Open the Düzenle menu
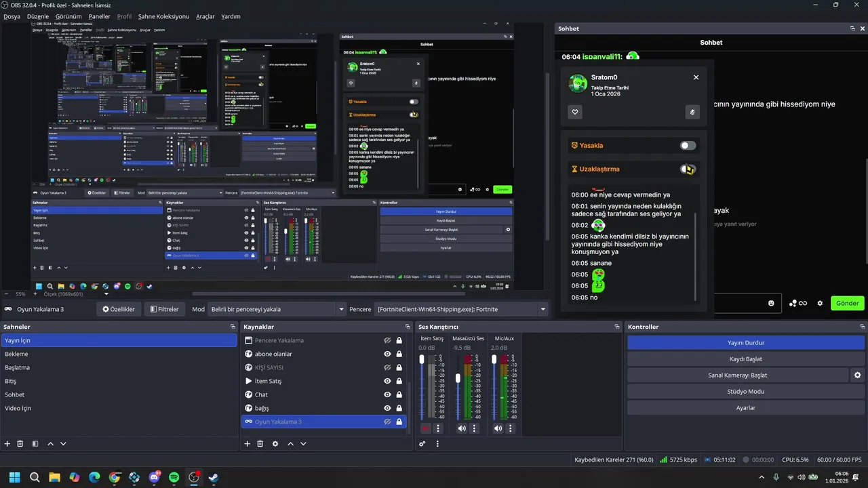Screen dimensions: 868x488 pos(38,16)
